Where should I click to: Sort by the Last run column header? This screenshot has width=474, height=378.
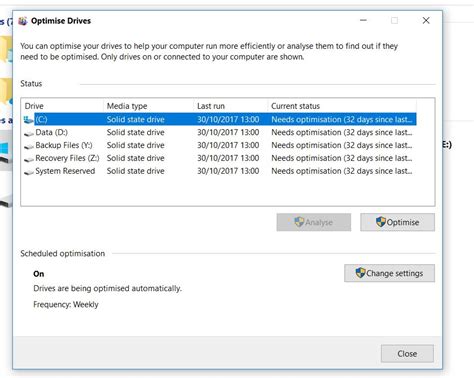tap(231, 106)
